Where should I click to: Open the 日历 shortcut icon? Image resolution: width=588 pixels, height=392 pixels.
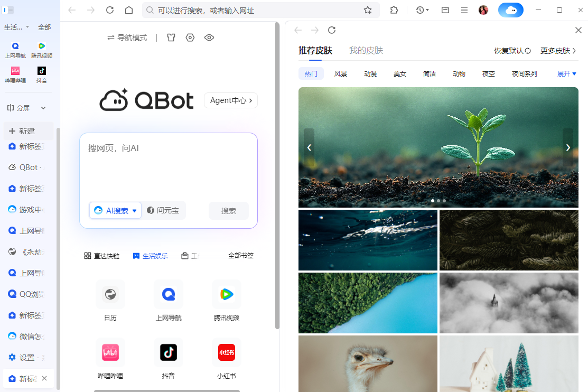point(110,294)
